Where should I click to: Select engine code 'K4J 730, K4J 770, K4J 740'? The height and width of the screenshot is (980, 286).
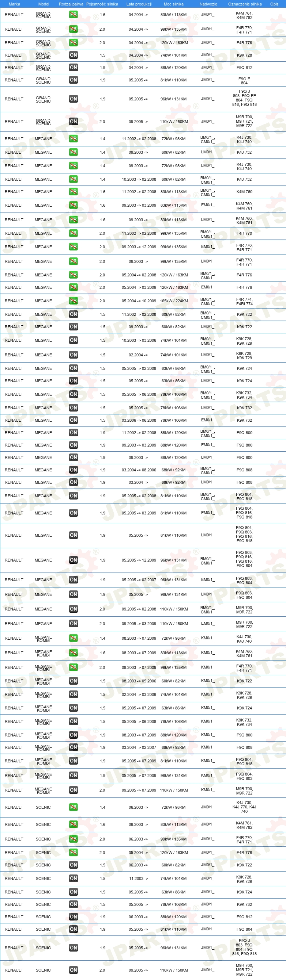[244, 807]
